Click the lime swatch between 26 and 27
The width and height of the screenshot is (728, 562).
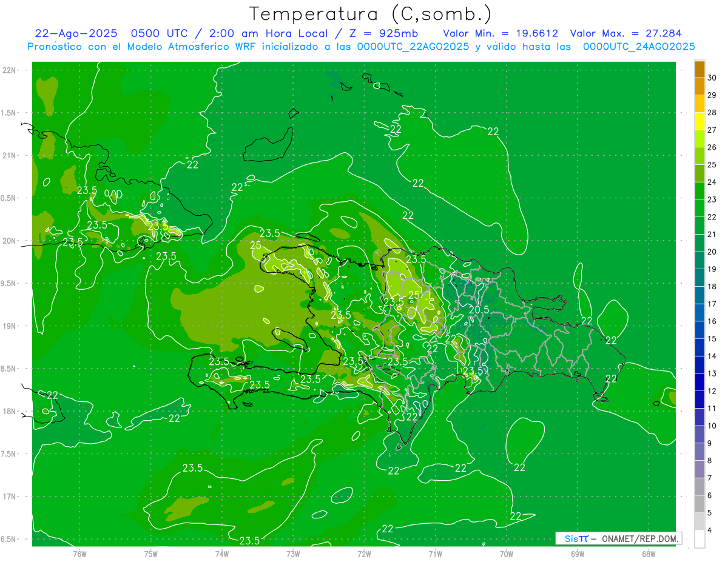(x=699, y=139)
